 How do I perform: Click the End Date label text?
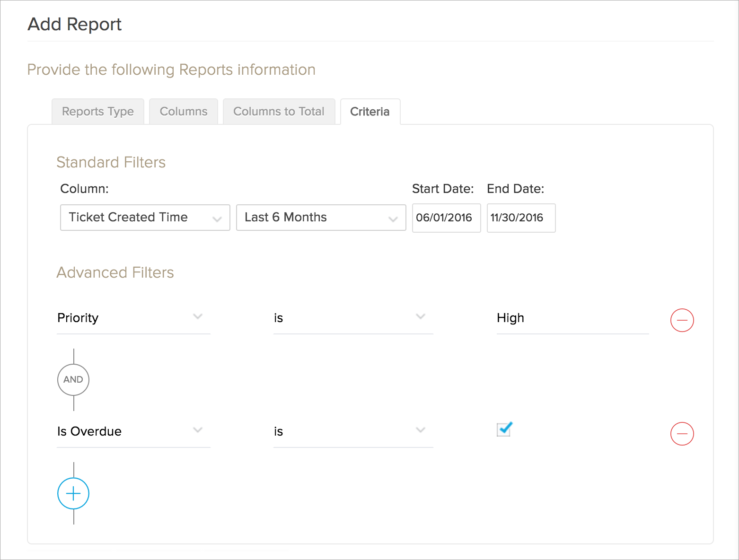tap(515, 189)
